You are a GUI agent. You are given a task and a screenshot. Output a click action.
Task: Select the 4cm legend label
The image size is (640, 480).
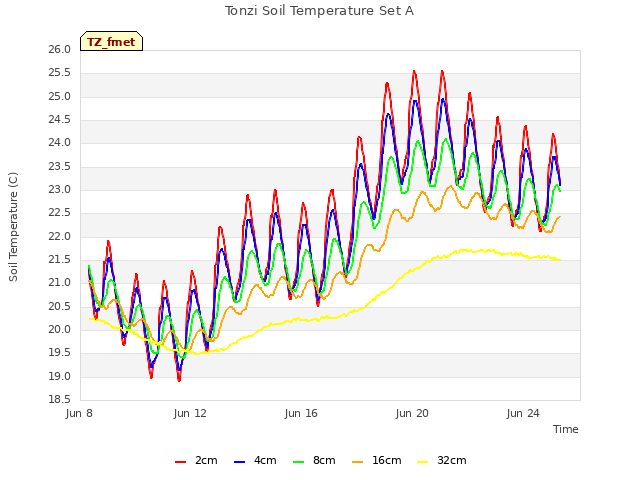[265, 460]
